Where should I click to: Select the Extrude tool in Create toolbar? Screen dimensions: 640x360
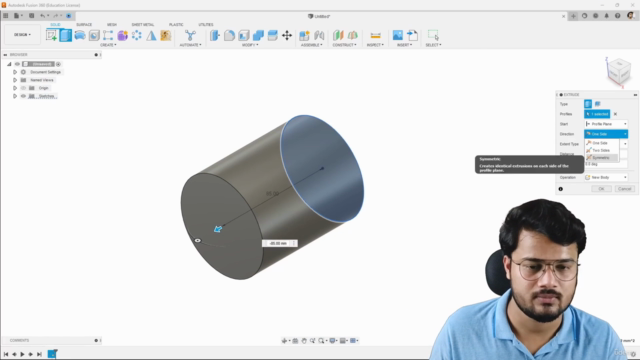pyautogui.click(x=65, y=36)
